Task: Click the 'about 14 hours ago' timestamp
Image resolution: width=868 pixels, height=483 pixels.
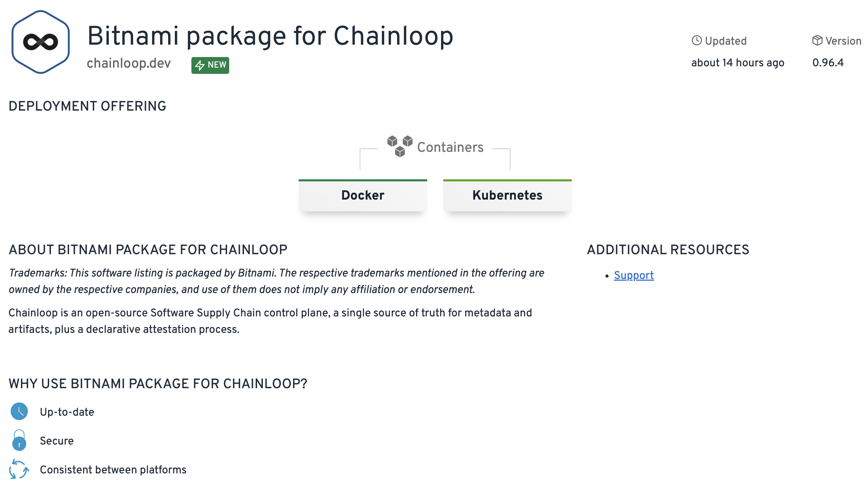Action: pyautogui.click(x=738, y=63)
